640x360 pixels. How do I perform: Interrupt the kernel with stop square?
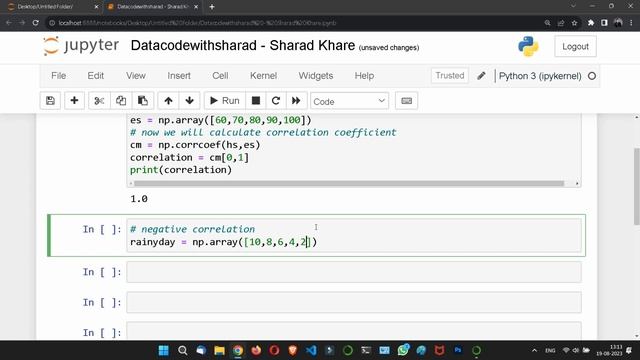[x=256, y=101]
